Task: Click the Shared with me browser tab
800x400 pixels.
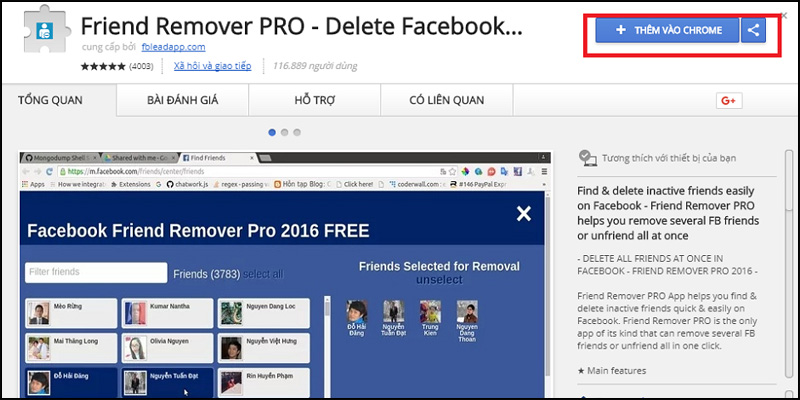Action: pyautogui.click(x=140, y=158)
